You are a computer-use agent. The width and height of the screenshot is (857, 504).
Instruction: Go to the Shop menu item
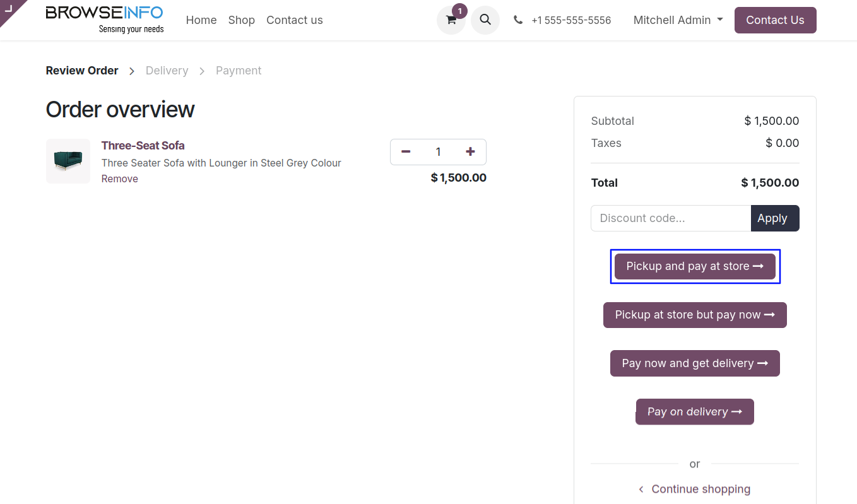point(242,20)
